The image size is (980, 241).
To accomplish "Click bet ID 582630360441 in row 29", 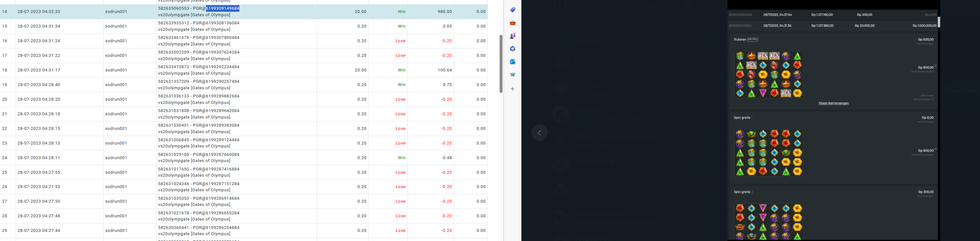I will pos(173,228).
